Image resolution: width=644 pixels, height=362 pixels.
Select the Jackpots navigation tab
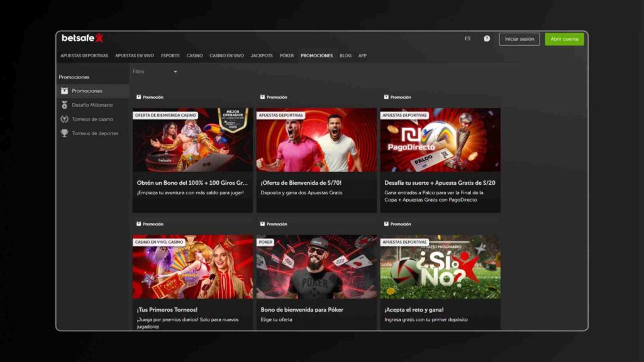pyautogui.click(x=262, y=56)
